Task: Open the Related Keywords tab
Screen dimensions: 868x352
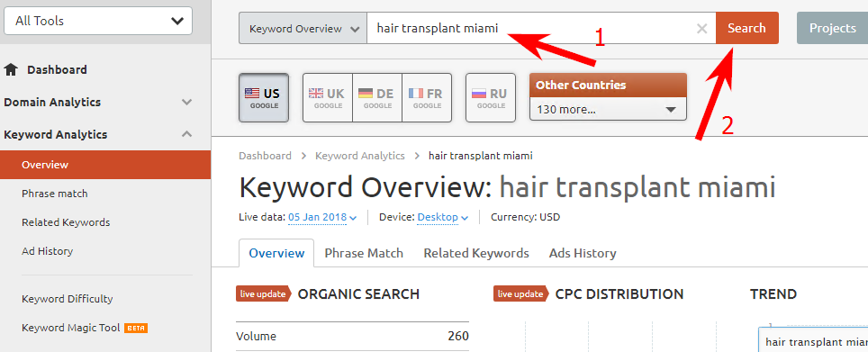Action: (x=476, y=254)
